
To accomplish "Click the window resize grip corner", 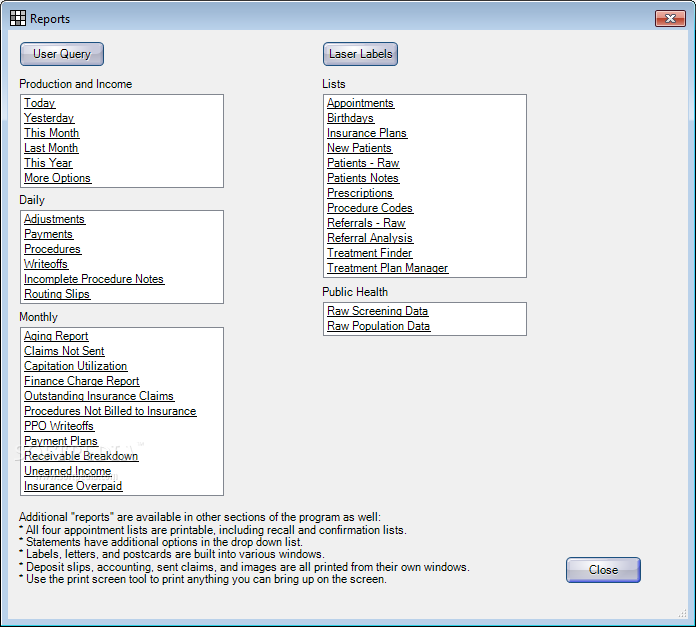I will click(683, 614).
